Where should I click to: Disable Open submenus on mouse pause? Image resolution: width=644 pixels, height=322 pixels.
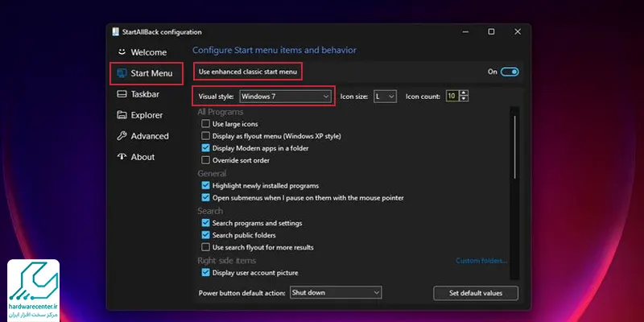205,197
